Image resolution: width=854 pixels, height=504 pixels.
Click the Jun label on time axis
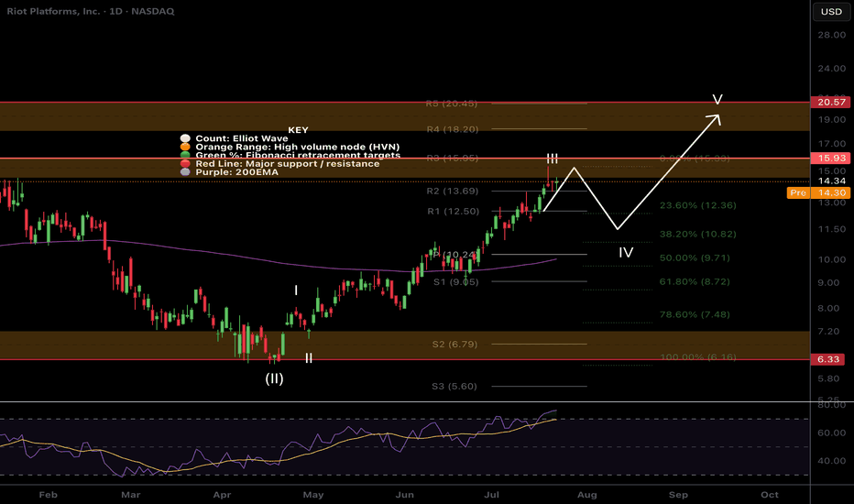(x=404, y=495)
